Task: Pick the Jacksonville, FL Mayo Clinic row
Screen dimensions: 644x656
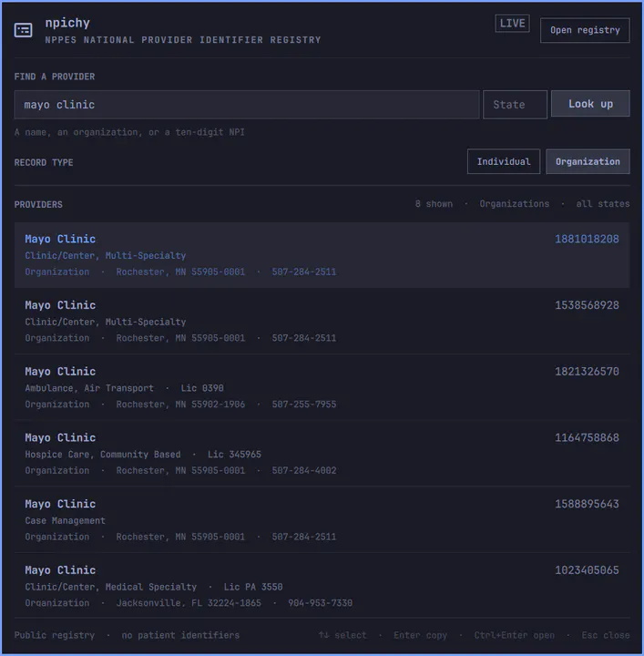Action: point(322,586)
